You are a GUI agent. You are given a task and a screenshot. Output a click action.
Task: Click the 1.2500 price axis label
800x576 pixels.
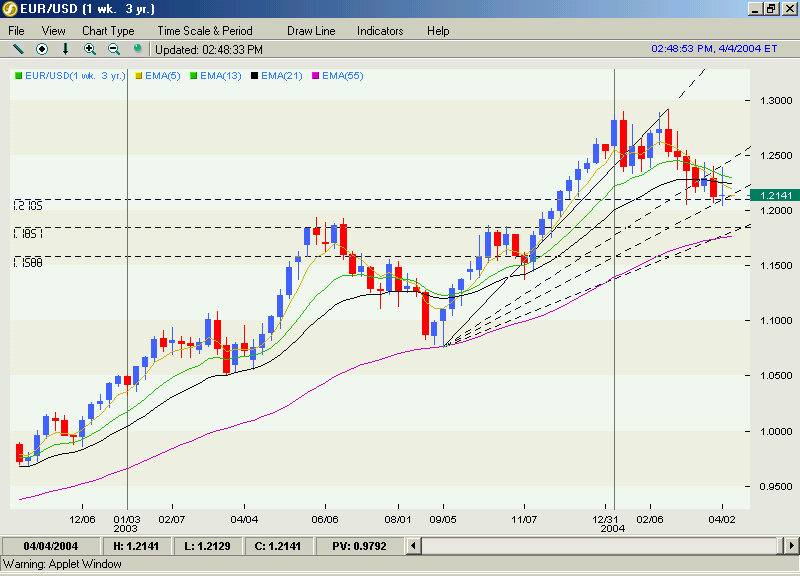(x=776, y=156)
